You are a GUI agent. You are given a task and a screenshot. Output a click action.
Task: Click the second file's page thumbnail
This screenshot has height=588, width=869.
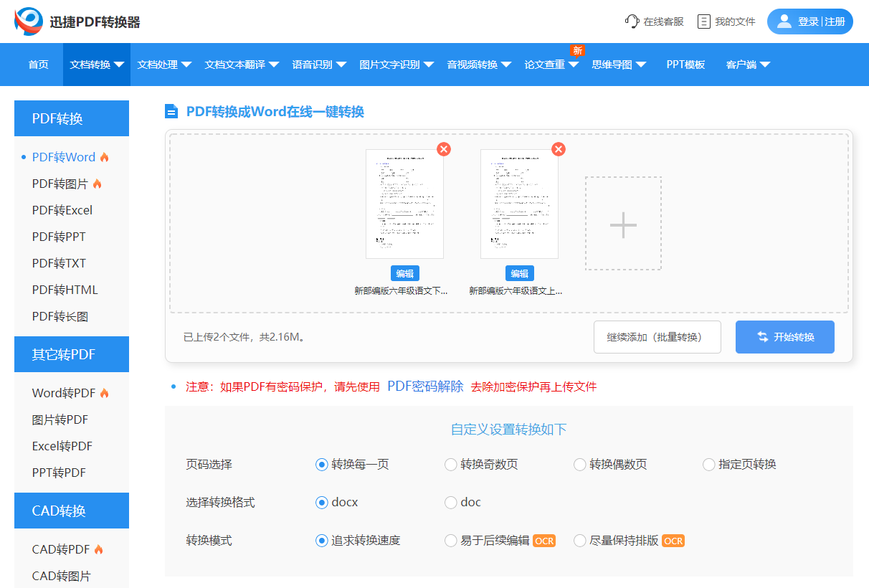(519, 204)
